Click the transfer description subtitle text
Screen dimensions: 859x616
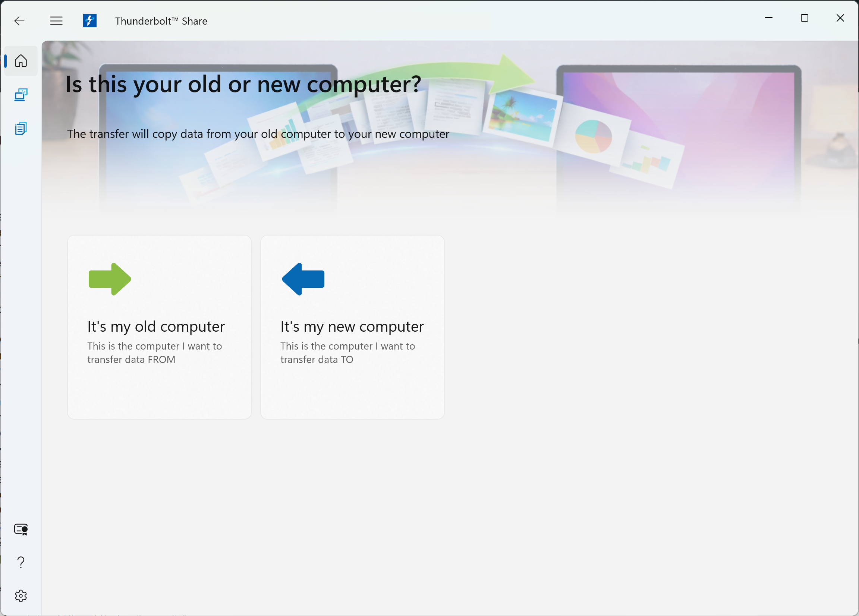(258, 134)
